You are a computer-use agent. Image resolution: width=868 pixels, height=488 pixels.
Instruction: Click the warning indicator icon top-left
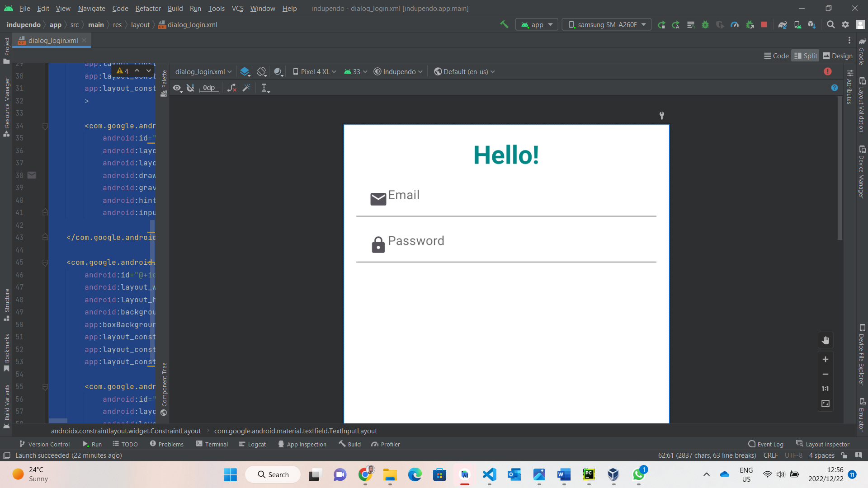pyautogui.click(x=119, y=70)
